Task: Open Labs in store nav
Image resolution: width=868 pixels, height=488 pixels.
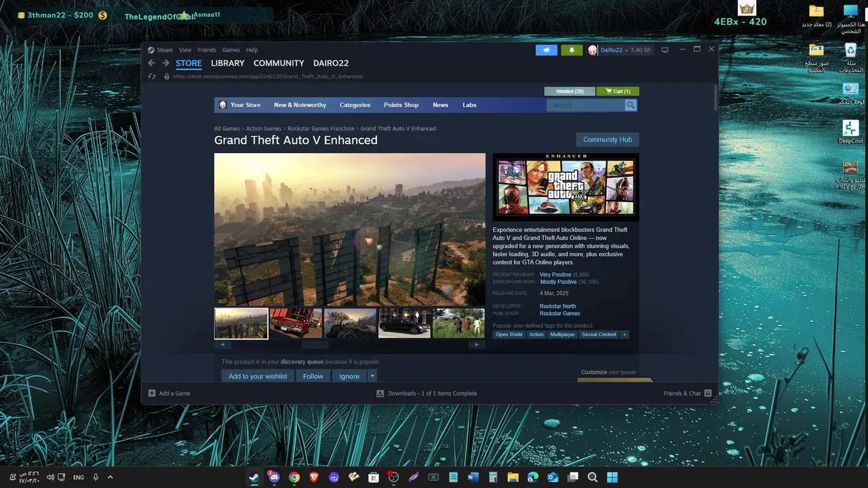Action: click(469, 105)
